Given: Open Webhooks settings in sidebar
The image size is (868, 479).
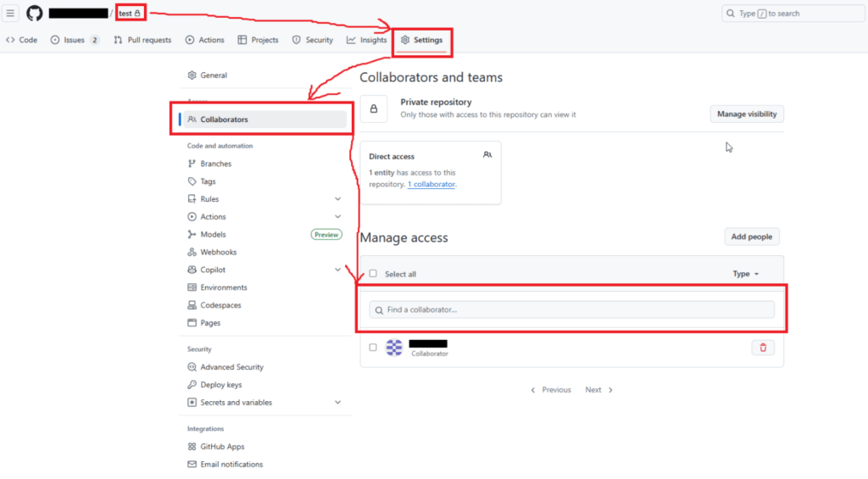Looking at the screenshot, I should (x=218, y=252).
